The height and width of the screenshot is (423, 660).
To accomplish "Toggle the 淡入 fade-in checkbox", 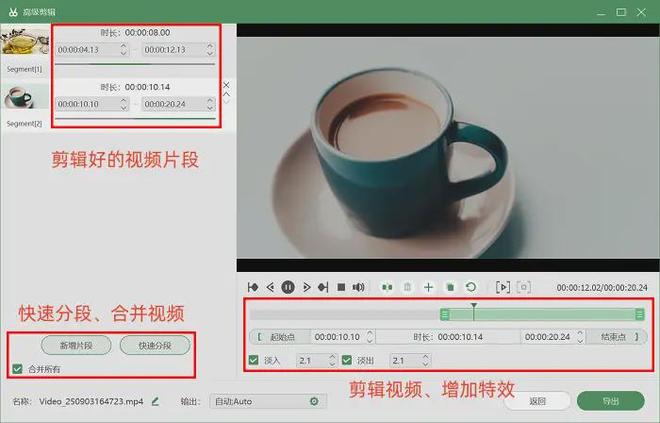I will [x=253, y=360].
